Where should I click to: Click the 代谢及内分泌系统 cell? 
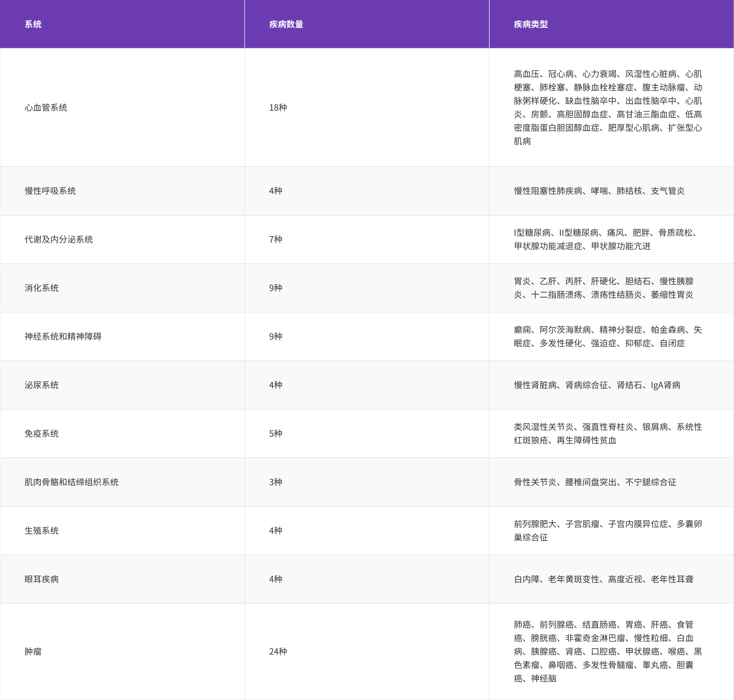pyautogui.click(x=58, y=239)
